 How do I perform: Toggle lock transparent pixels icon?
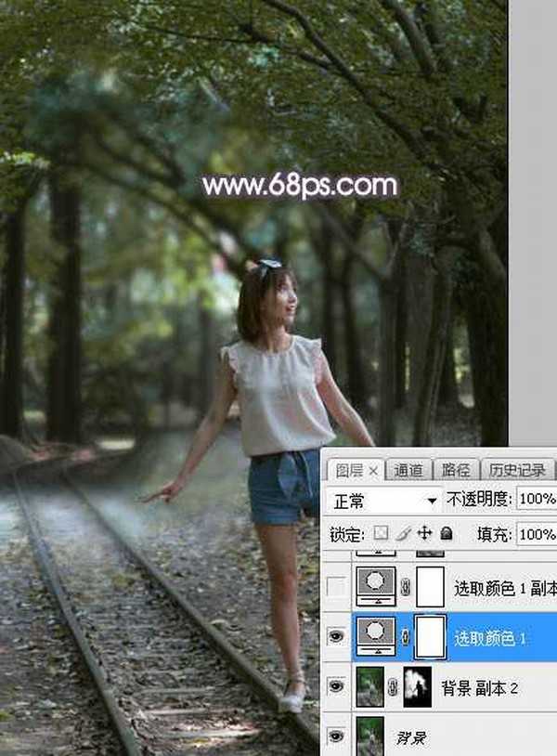(x=381, y=534)
